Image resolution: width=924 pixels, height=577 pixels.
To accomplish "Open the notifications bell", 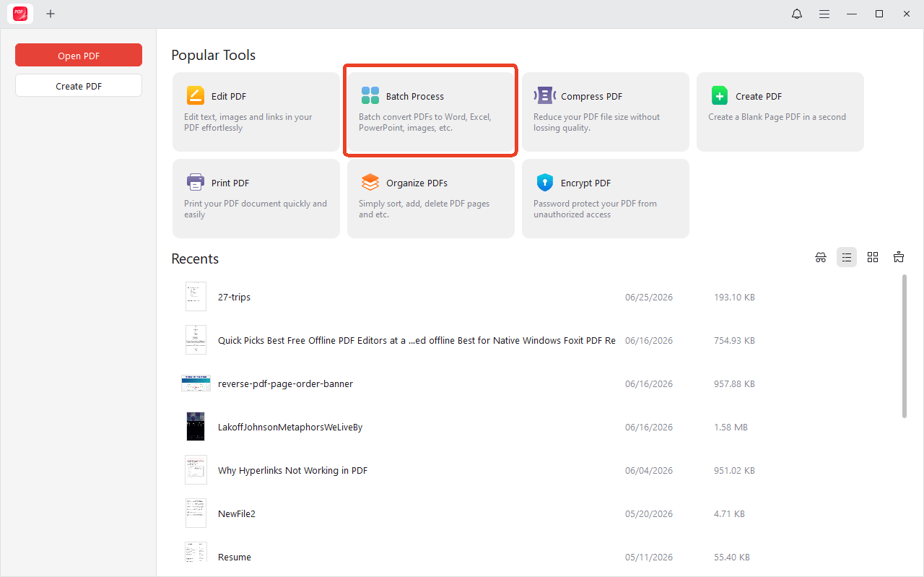I will [797, 14].
